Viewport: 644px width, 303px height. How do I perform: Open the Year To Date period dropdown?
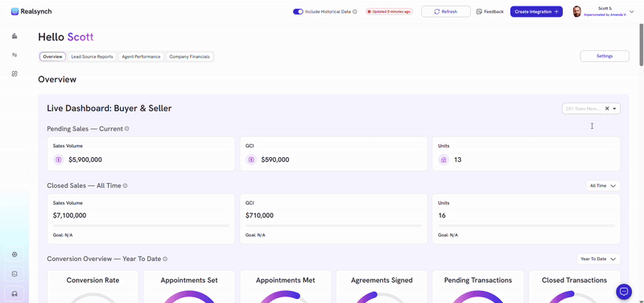click(598, 259)
